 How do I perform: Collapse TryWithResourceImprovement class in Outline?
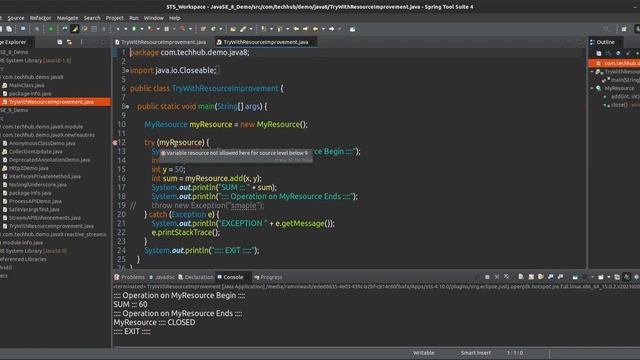pyautogui.click(x=592, y=72)
